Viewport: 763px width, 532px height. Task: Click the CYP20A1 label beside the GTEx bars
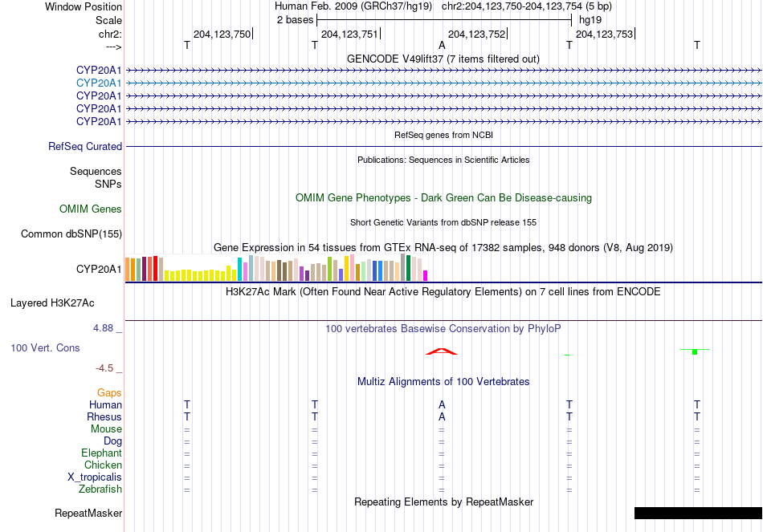coord(99,270)
